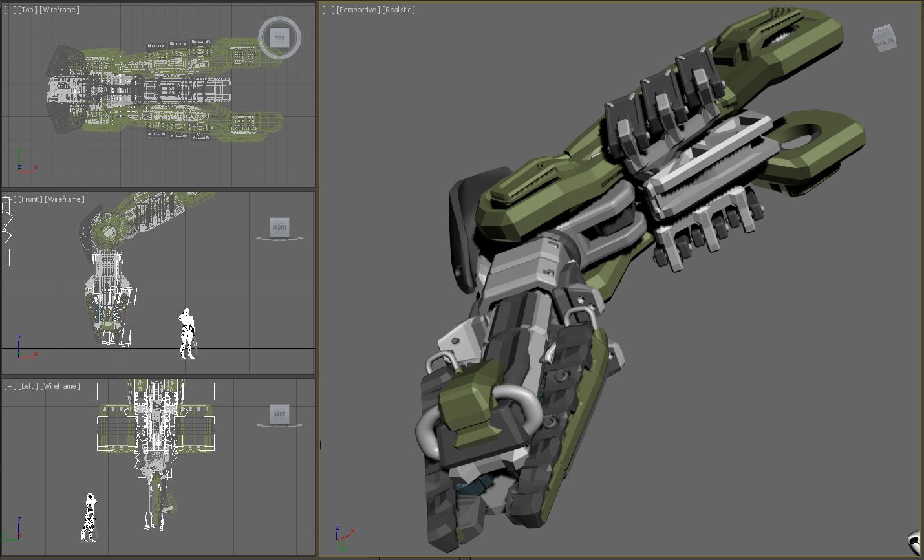This screenshot has width=924, height=560.
Task: Open the [+] menu of the Top viewport
Action: (10, 10)
